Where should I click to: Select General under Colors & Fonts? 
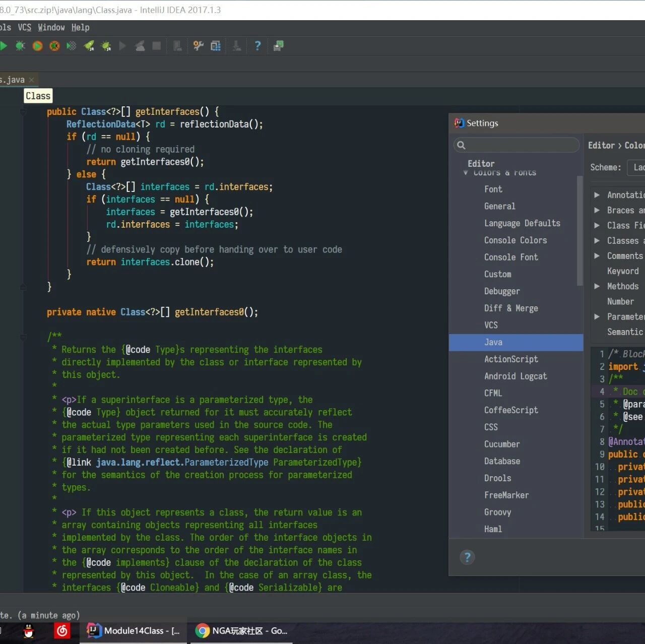pos(499,206)
